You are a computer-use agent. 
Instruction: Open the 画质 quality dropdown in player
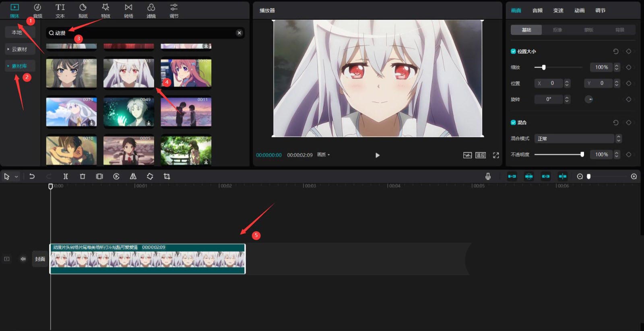click(324, 155)
